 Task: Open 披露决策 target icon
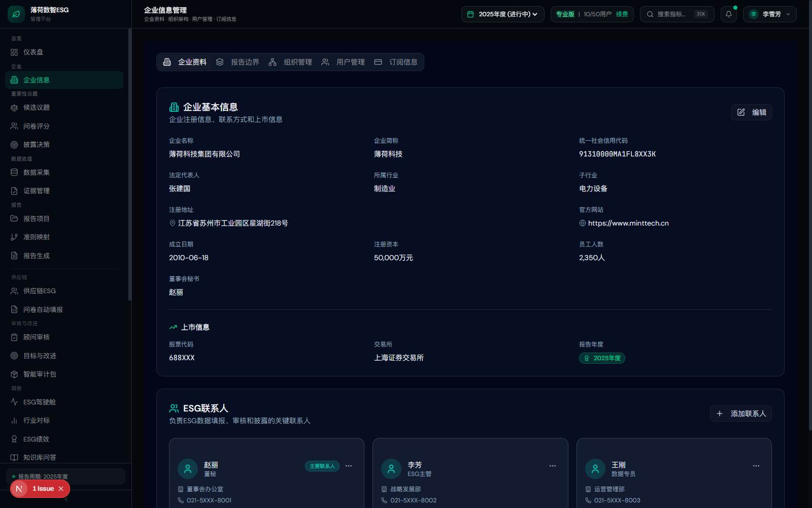14,145
